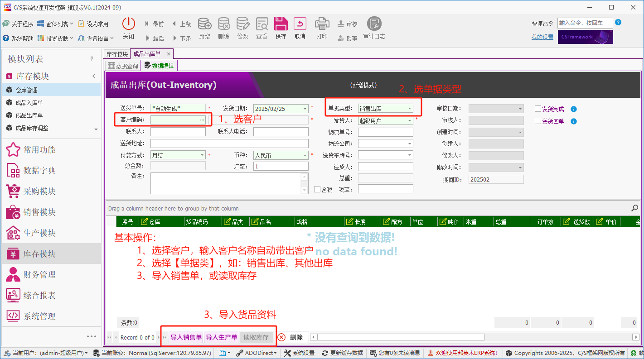Click 审核 in the toolbar
The width and height of the screenshot is (644, 359).
[x=348, y=24]
